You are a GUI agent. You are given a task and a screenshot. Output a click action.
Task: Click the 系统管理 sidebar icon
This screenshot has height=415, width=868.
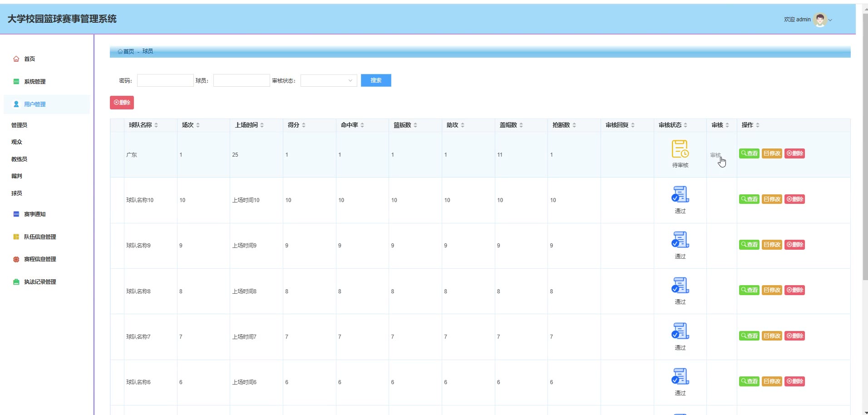(x=16, y=82)
